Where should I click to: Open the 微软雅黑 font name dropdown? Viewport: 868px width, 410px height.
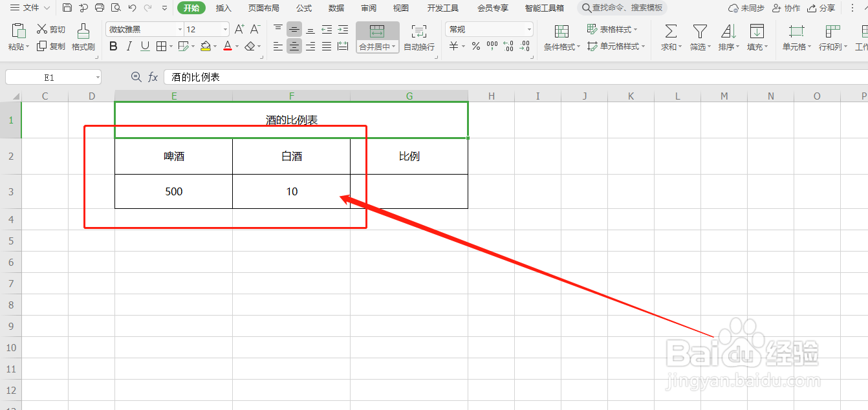pyautogui.click(x=180, y=30)
